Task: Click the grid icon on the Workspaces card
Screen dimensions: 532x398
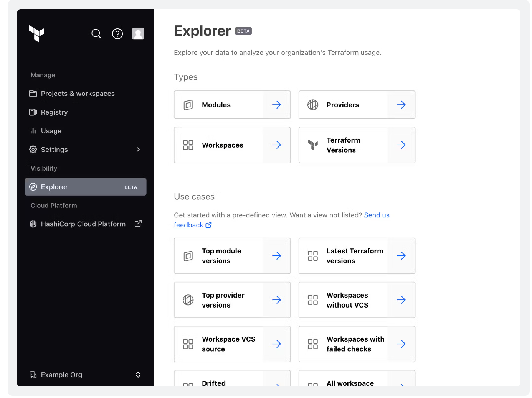Action: coord(188,145)
